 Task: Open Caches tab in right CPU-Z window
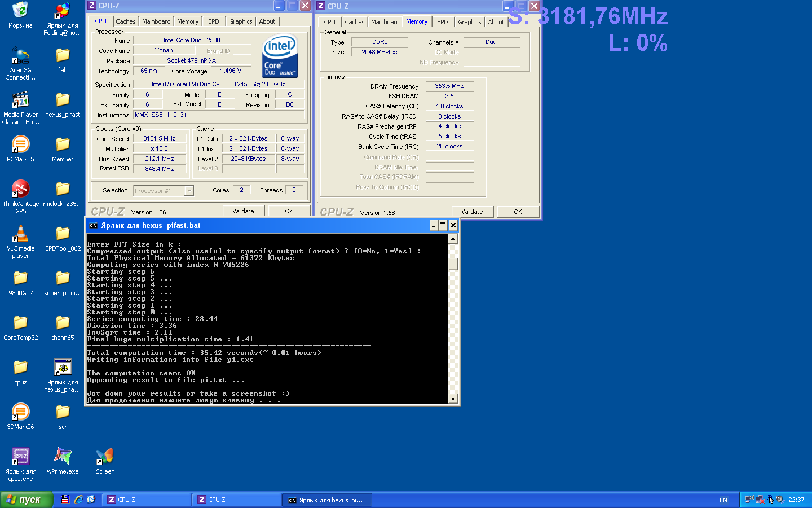[355, 22]
